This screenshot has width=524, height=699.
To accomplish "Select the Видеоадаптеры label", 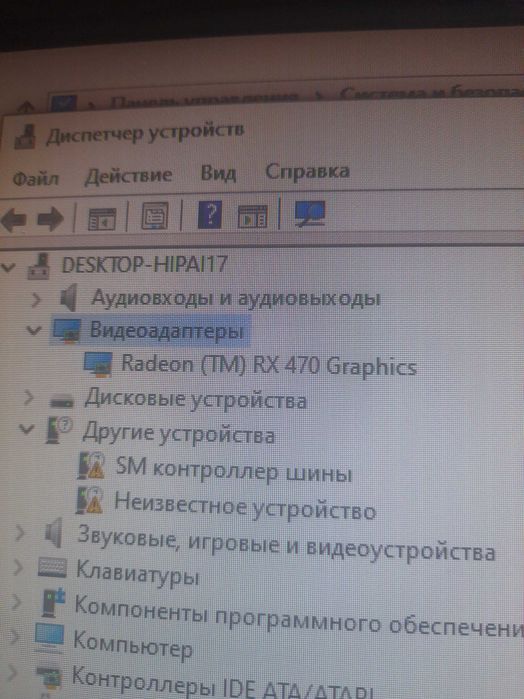I will 167,330.
